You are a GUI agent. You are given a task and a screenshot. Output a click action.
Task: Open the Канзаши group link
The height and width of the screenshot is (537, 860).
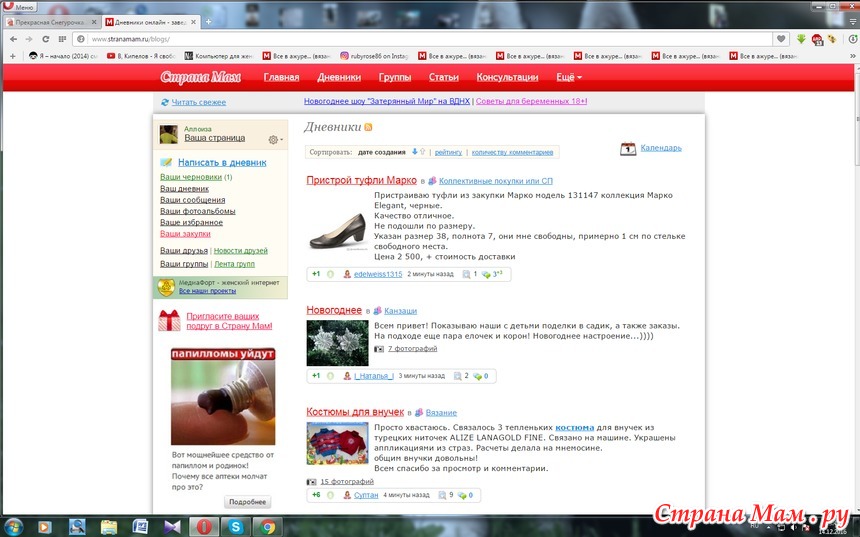point(400,311)
